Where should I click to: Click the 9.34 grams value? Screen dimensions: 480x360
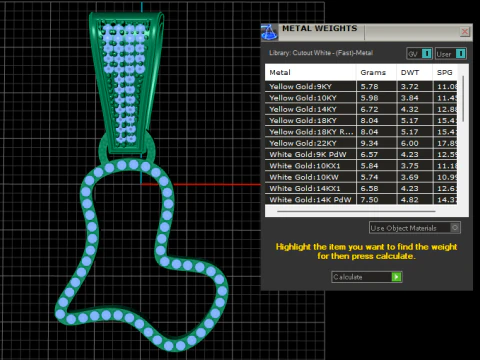click(x=369, y=143)
